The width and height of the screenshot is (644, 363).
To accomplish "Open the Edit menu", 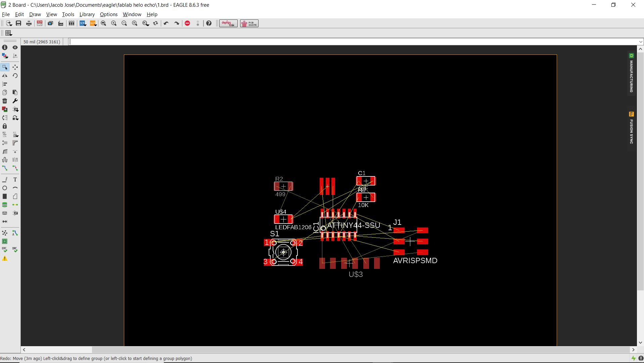I will click(x=19, y=14).
